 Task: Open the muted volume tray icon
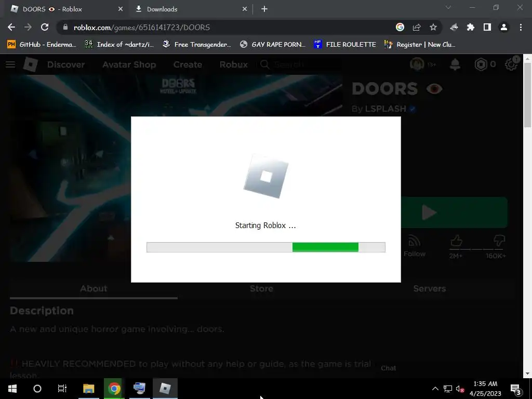click(460, 389)
